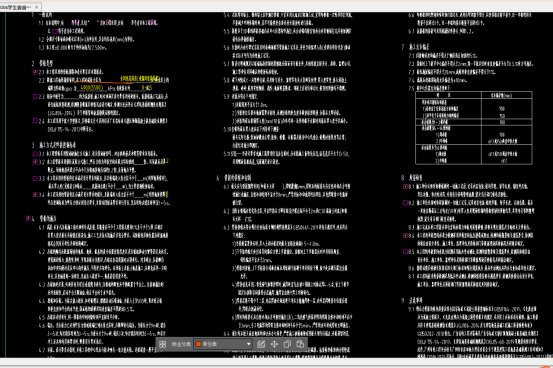This screenshot has height=368, width=553.
Task: Click the edit annotation pencil icon
Action: [x=261, y=344]
